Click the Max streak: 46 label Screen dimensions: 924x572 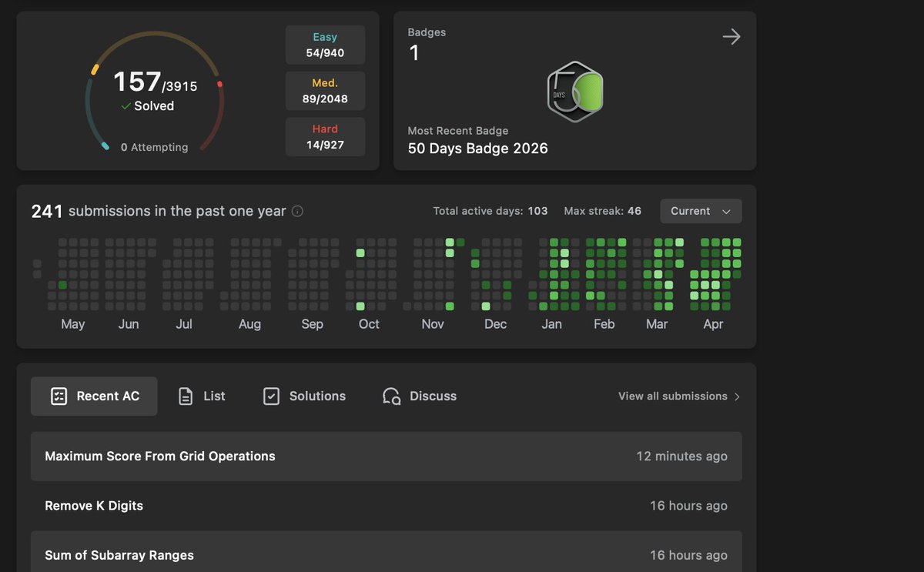click(602, 211)
